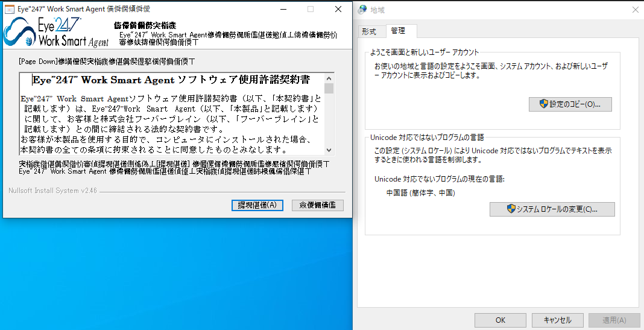This screenshot has width=644, height=330.
Task: Click the 地域 title text
Action: [x=377, y=10]
